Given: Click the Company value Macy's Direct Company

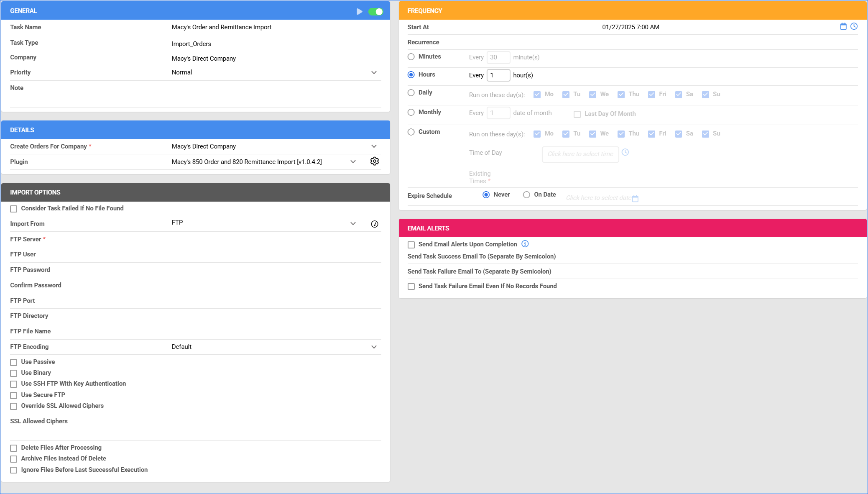Looking at the screenshot, I should (204, 59).
